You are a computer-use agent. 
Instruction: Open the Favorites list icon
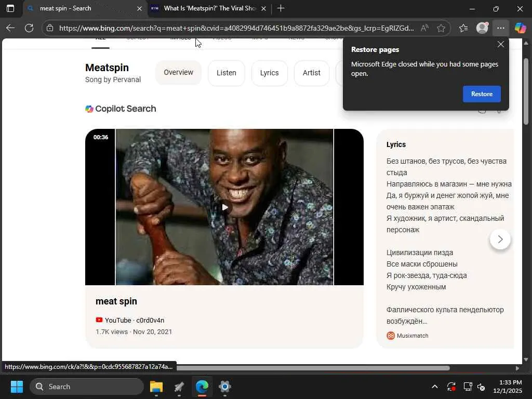pos(463,28)
